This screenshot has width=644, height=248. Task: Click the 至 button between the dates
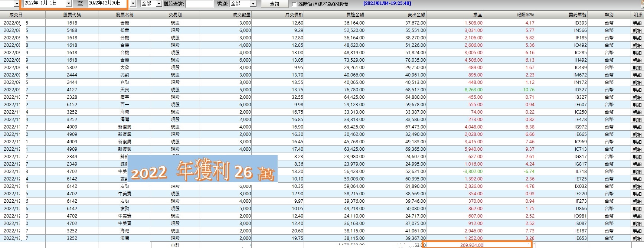coord(80,4)
